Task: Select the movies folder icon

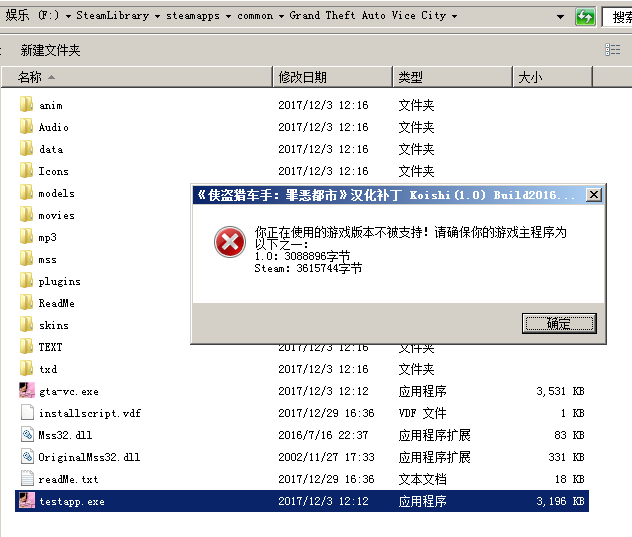Action: coord(26,214)
